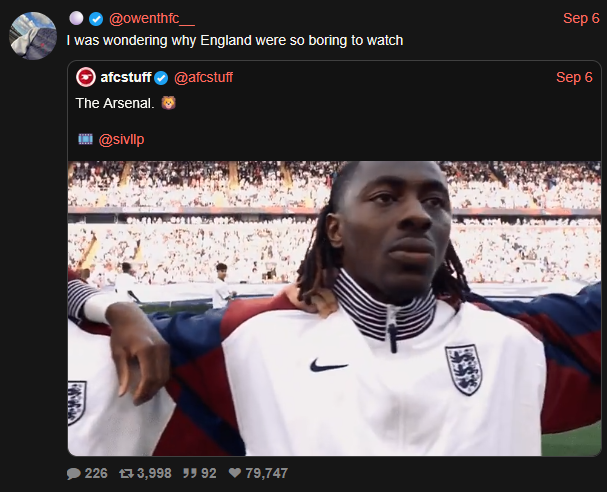The image size is (607, 492).
Task: Click the blue verified badge beside @owenthfc__
Action: pyautogui.click(x=96, y=19)
